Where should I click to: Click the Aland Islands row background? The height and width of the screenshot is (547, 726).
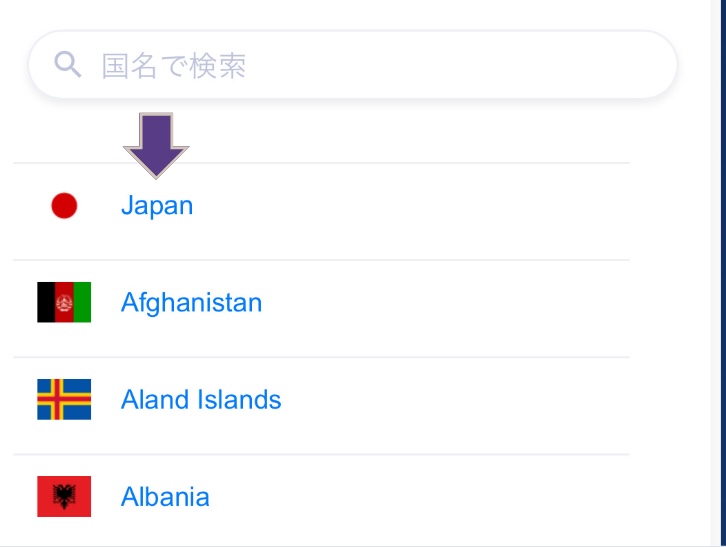(321, 406)
